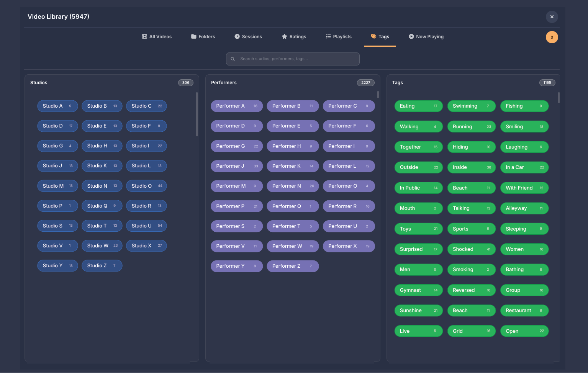Image resolution: width=588 pixels, height=373 pixels.
Task: Open the Sessions tab
Action: coord(248,37)
